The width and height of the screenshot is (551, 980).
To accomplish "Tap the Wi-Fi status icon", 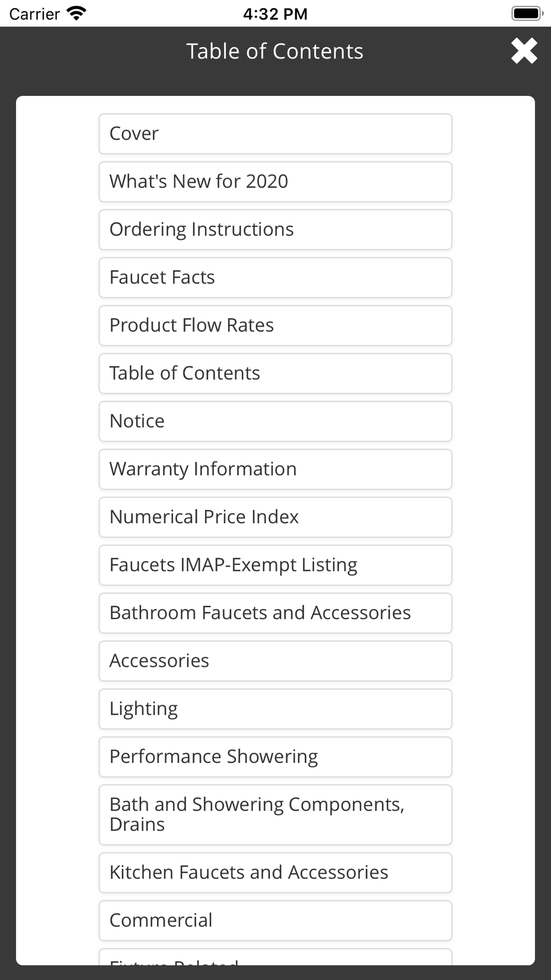I will coord(76,13).
